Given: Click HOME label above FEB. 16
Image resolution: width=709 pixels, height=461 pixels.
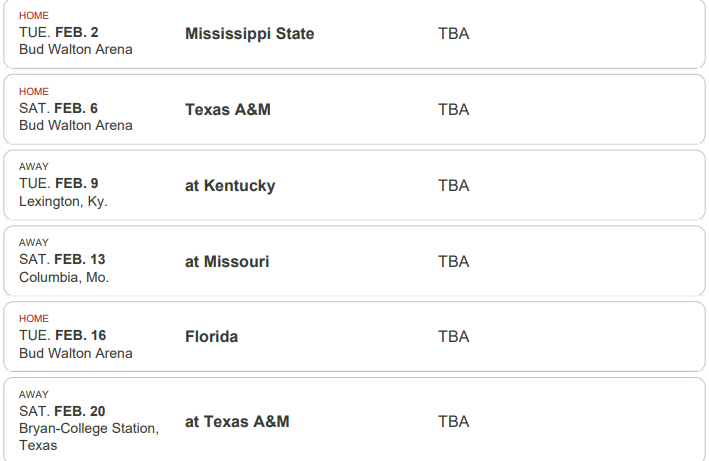Looking at the screenshot, I should point(34,319).
